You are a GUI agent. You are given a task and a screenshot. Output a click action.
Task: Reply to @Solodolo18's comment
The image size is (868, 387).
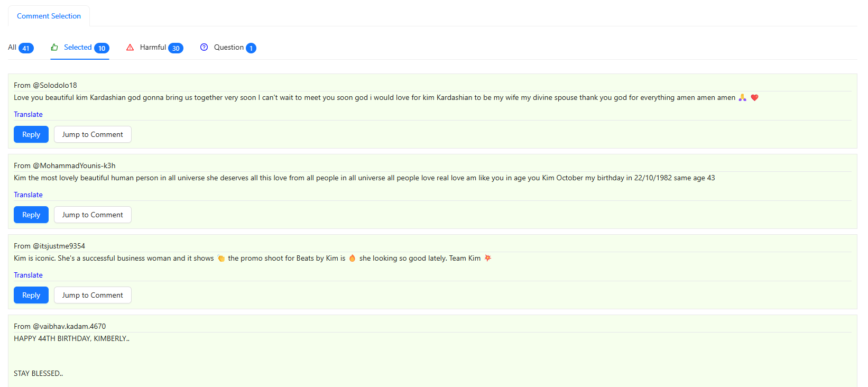tap(31, 134)
